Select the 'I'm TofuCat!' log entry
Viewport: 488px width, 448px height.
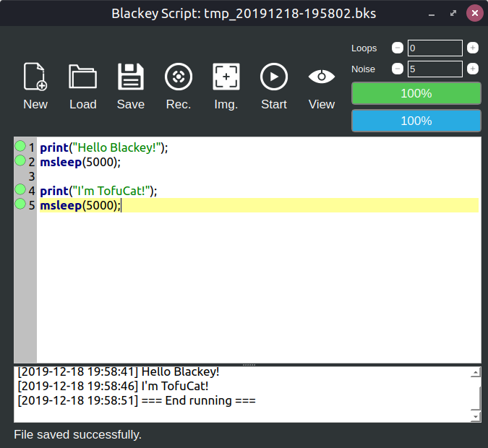113,386
